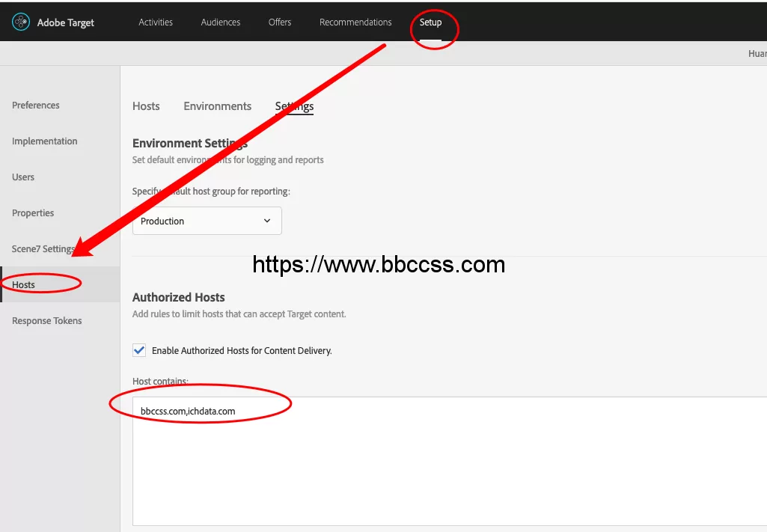Switch to the Hosts tab
Screen dimensions: 767x532
(146, 106)
